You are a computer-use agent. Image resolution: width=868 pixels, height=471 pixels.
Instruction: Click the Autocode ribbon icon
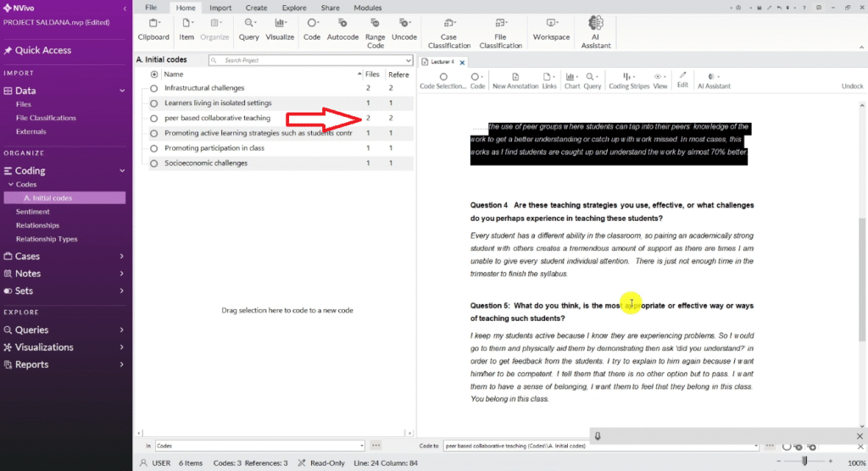(342, 28)
